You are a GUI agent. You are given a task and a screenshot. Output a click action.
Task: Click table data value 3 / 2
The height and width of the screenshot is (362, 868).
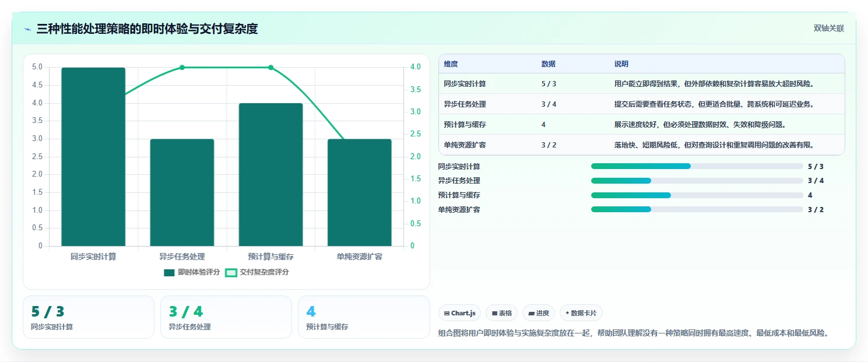(x=549, y=145)
